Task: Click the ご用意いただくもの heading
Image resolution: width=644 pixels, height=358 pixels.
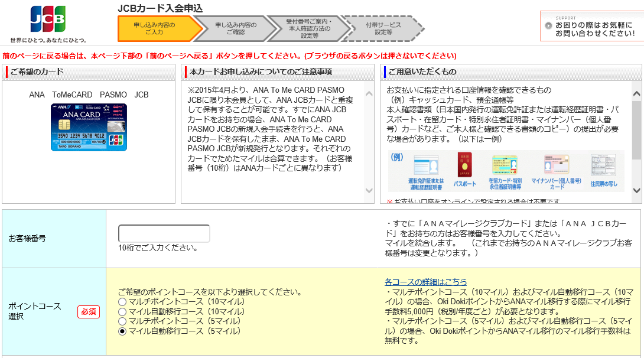Action: 422,72
